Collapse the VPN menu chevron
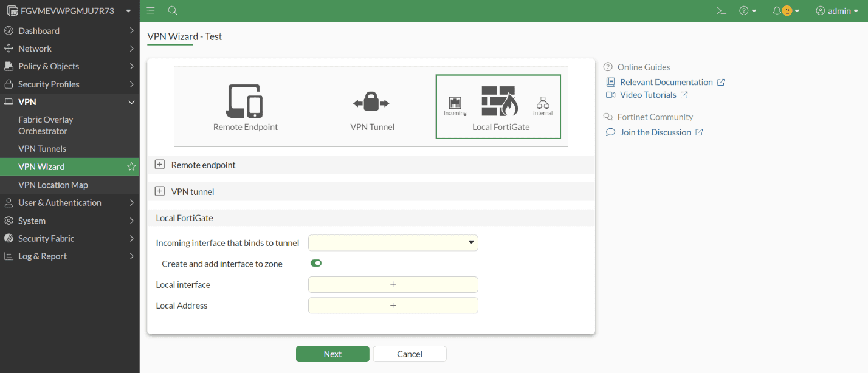Image resolution: width=868 pixels, height=373 pixels. (131, 102)
